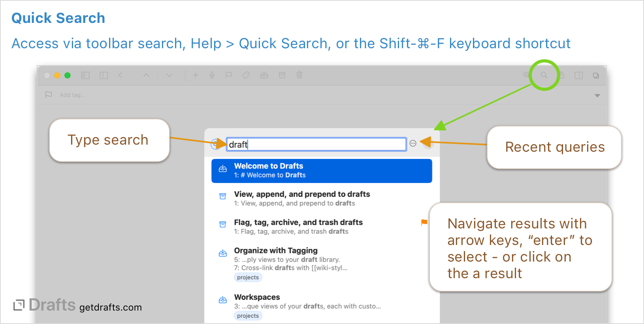
Task: Open Quick Search with the magnifying glass icon
Action: click(544, 75)
